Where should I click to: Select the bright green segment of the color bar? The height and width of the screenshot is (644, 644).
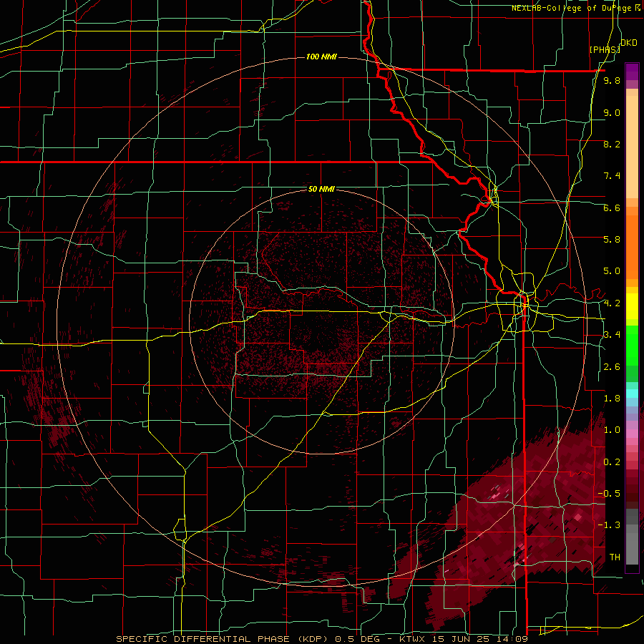pos(632,347)
